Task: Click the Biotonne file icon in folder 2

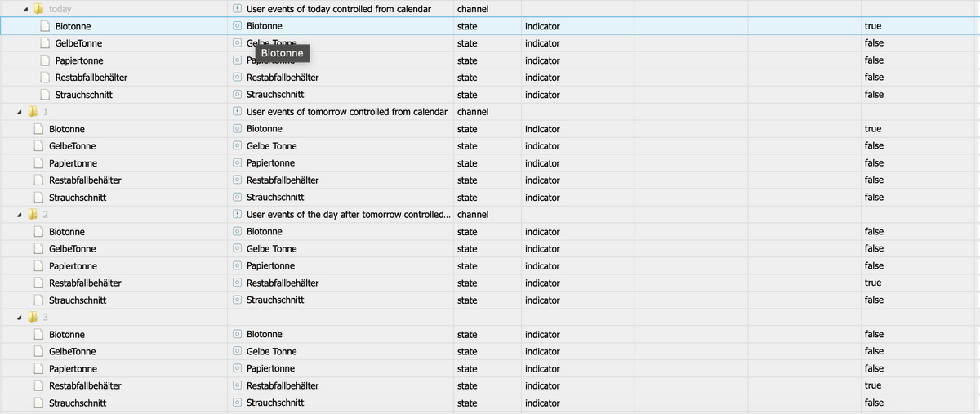Action: (38, 232)
